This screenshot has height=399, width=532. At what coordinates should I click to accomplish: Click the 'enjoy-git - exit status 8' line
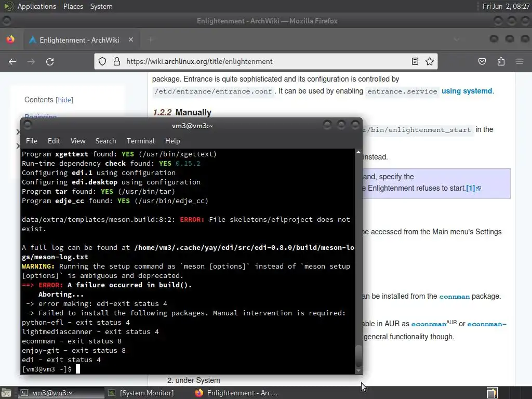74,351
